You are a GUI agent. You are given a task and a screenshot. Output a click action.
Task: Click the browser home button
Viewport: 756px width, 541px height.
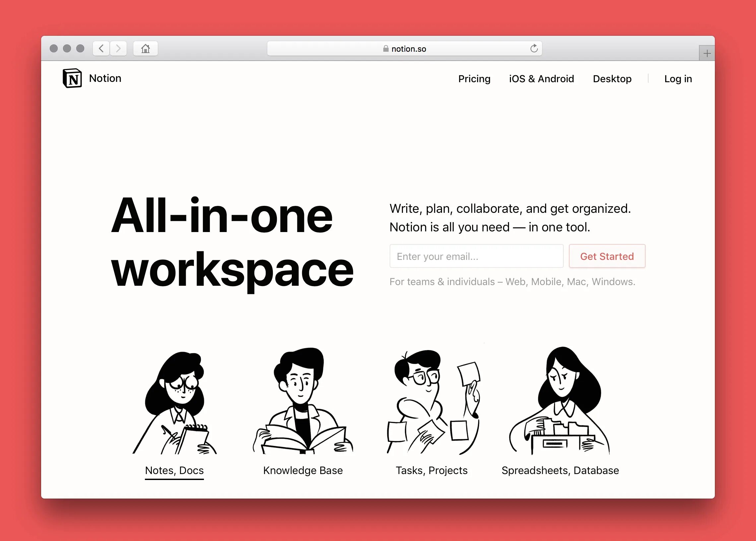tap(145, 49)
